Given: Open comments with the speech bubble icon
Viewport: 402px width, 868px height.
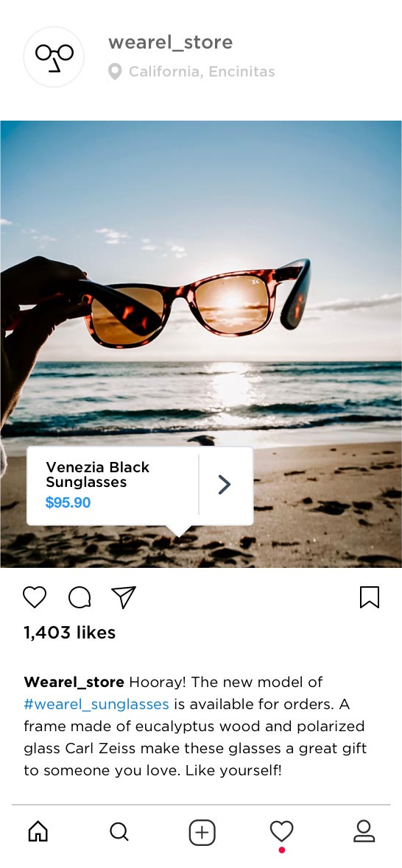Looking at the screenshot, I should pyautogui.click(x=80, y=597).
